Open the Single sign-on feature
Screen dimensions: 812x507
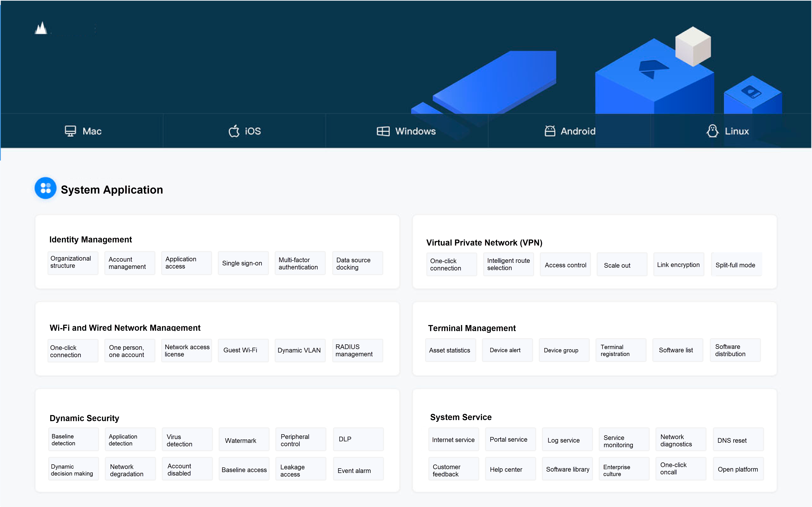[x=243, y=263]
